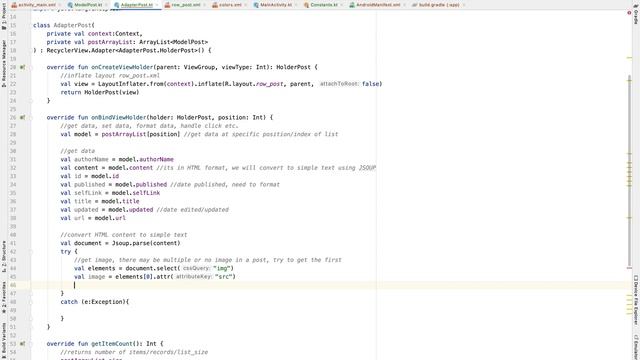Open the Resource Manager tool window

click(4, 63)
